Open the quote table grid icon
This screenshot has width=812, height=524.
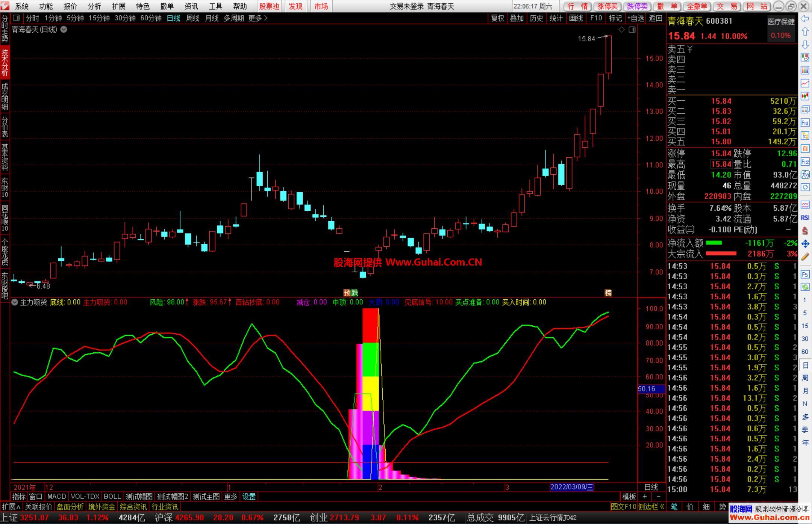point(805,70)
